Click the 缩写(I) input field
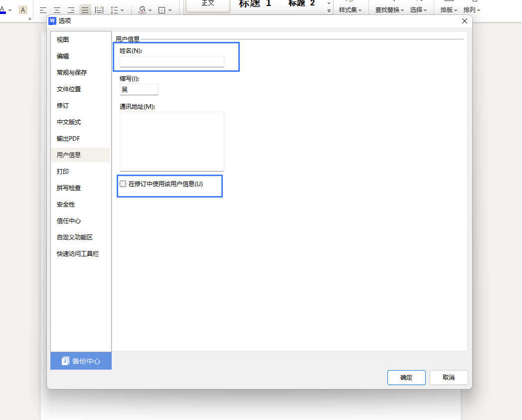The image size is (522, 420). [139, 90]
